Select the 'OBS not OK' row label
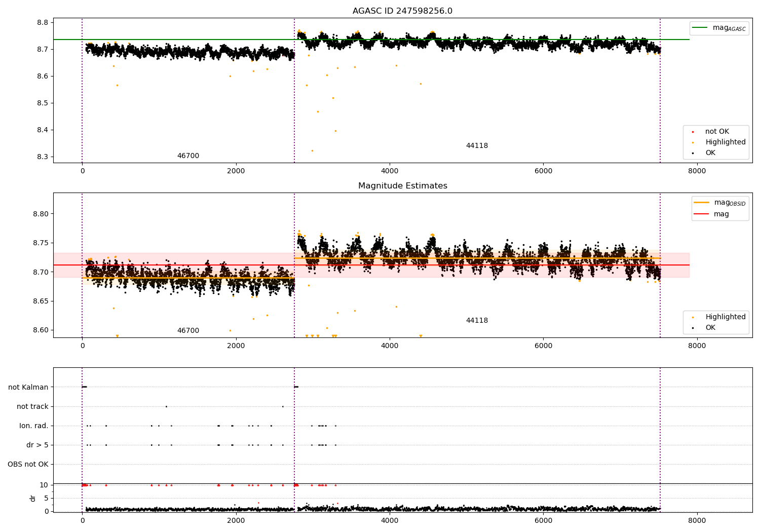The image size is (760, 532). coord(28,464)
